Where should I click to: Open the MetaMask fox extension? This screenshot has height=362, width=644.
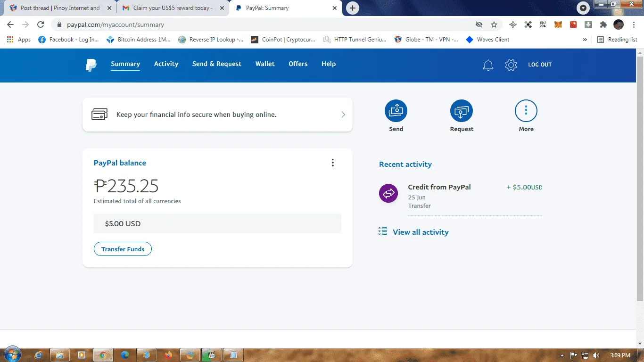558,25
